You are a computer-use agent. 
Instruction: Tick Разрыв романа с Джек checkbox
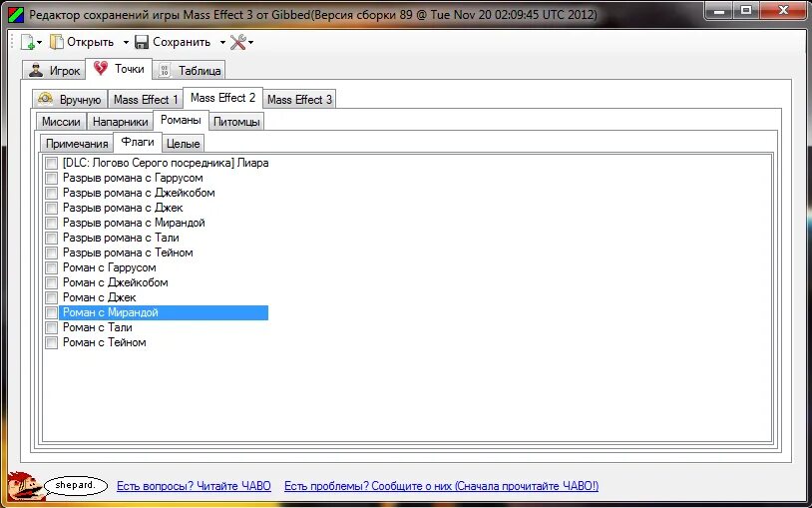click(51, 208)
